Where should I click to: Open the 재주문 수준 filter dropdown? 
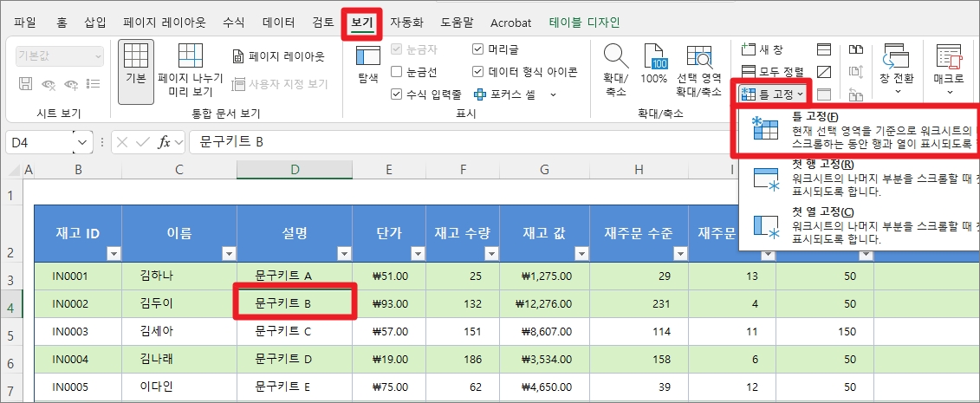click(680, 254)
